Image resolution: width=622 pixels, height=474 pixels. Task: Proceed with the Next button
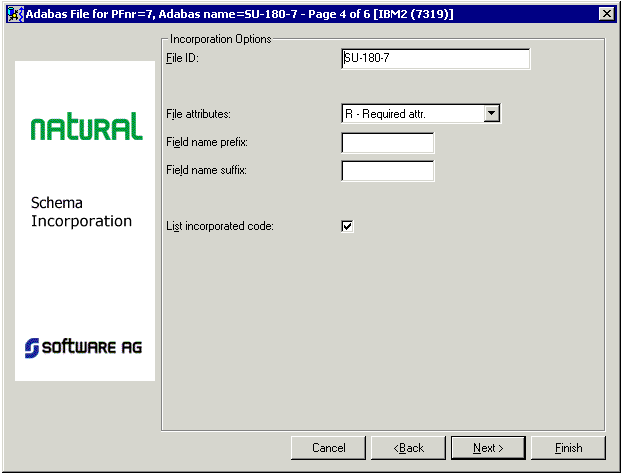[488, 447]
